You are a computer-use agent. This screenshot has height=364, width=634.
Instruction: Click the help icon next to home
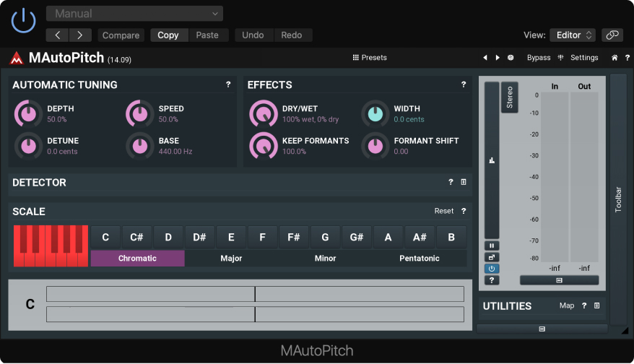[x=627, y=58]
